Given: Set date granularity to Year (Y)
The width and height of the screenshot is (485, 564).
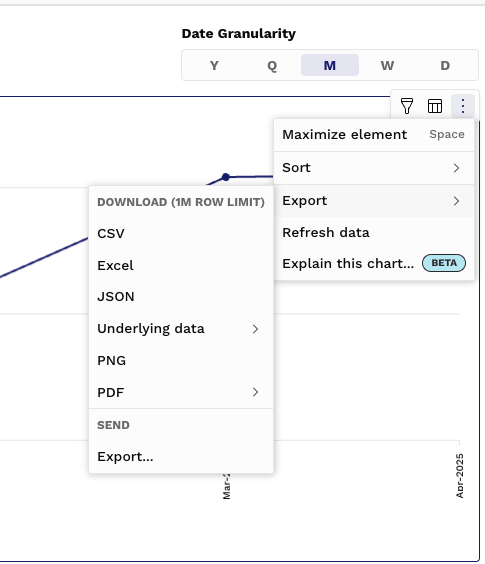Looking at the screenshot, I should 214,65.
